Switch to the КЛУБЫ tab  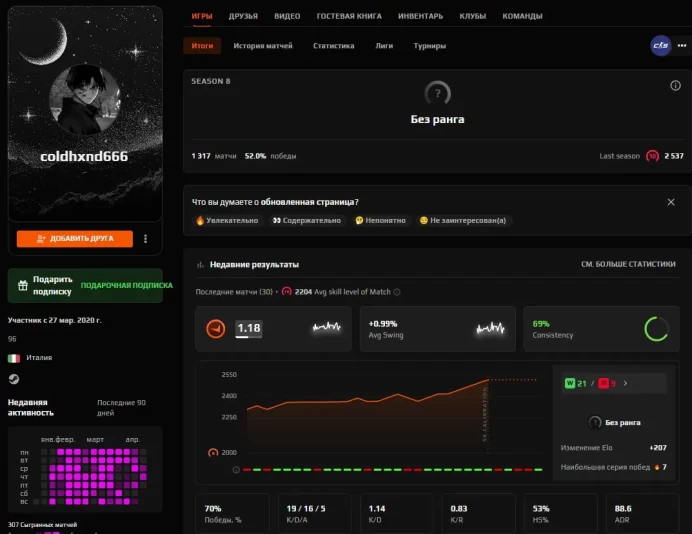tap(473, 16)
